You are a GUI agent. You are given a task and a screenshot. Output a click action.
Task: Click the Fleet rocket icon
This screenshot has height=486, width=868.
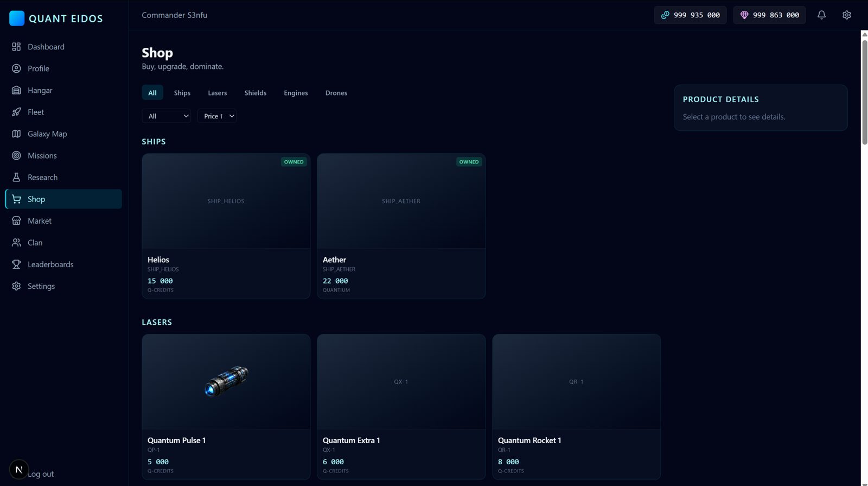coord(16,112)
